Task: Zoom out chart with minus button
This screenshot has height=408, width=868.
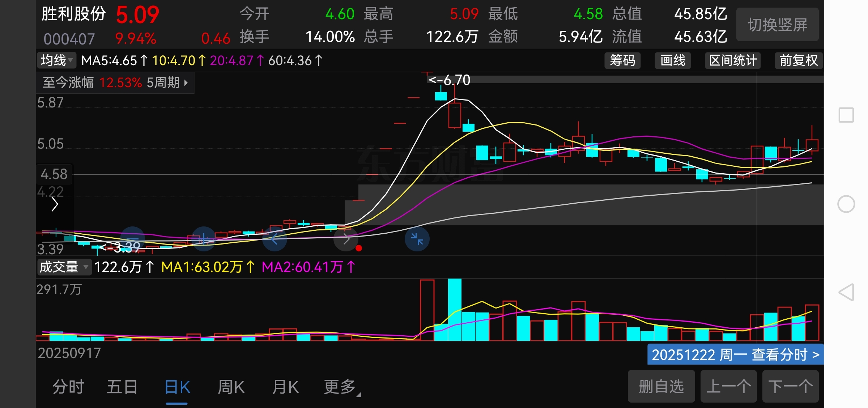Action: coord(132,239)
